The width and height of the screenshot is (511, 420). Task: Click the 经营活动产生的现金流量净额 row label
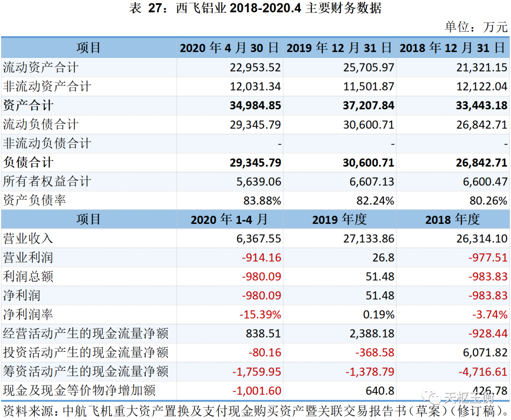tap(86, 334)
